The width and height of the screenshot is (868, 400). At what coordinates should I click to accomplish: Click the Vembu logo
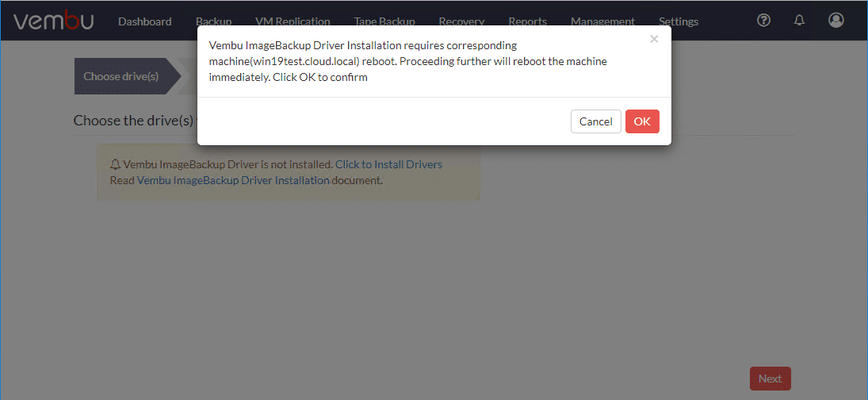click(53, 21)
